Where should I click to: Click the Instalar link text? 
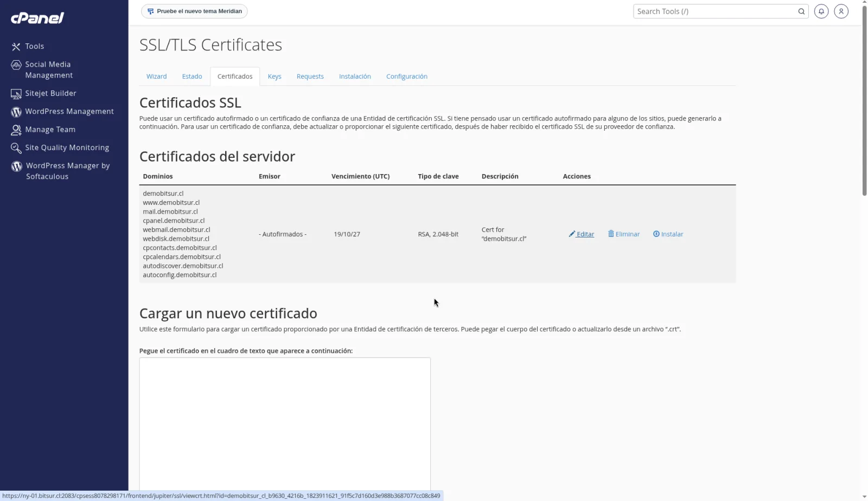pyautogui.click(x=672, y=234)
